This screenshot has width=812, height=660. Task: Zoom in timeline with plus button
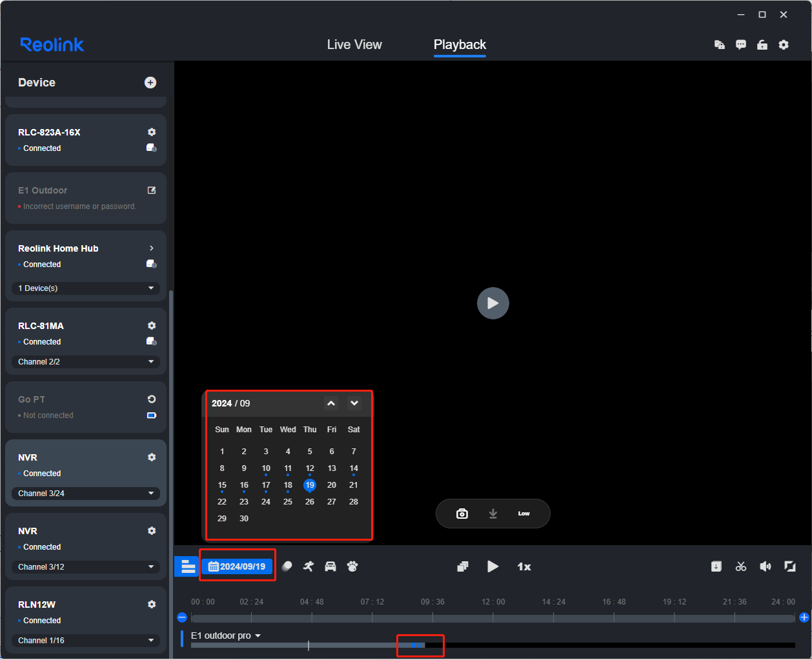(804, 617)
